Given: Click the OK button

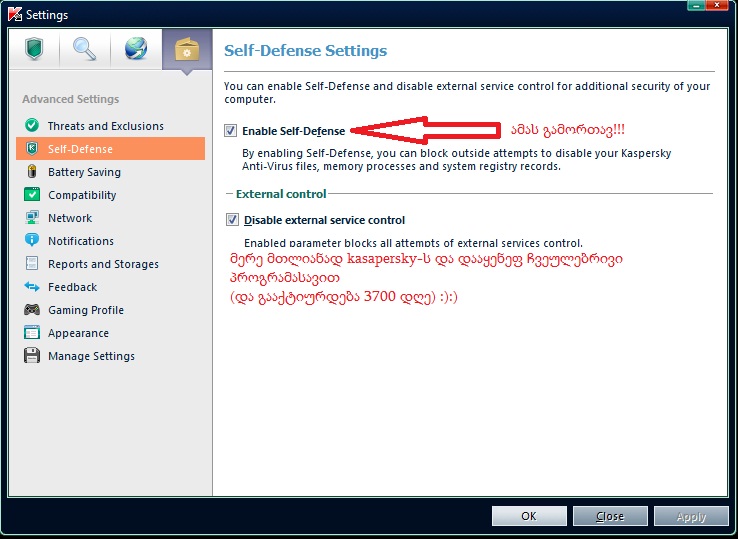Looking at the screenshot, I should [x=529, y=516].
